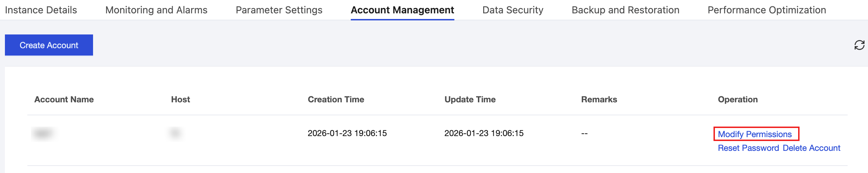Switch to Monitoring and Alarms tab

click(156, 10)
